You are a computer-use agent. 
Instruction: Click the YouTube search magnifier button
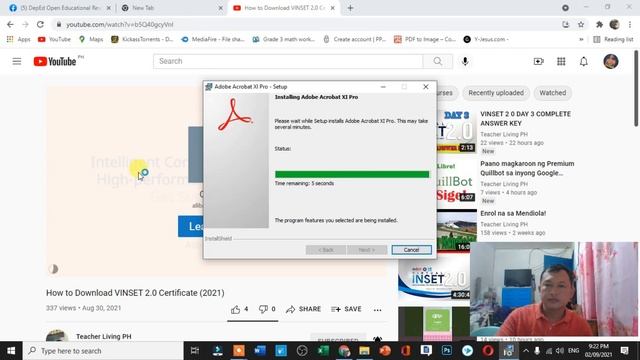[x=438, y=61]
